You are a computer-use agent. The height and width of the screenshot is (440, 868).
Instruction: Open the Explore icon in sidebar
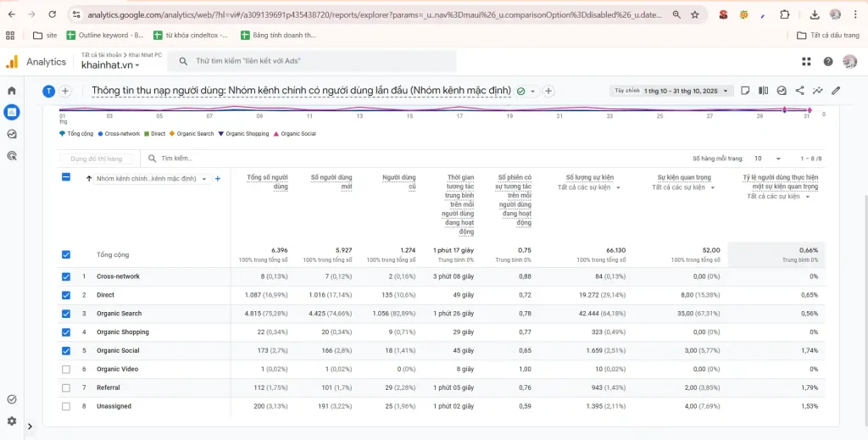[x=12, y=134]
